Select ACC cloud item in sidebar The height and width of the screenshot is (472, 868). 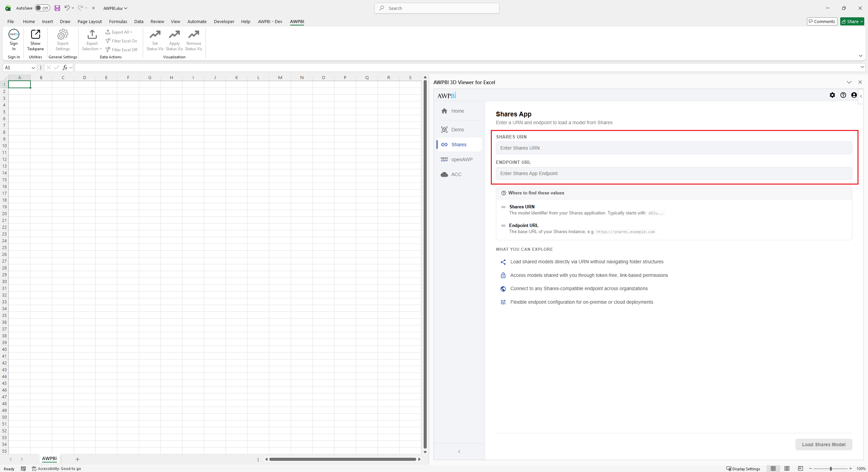(459, 174)
